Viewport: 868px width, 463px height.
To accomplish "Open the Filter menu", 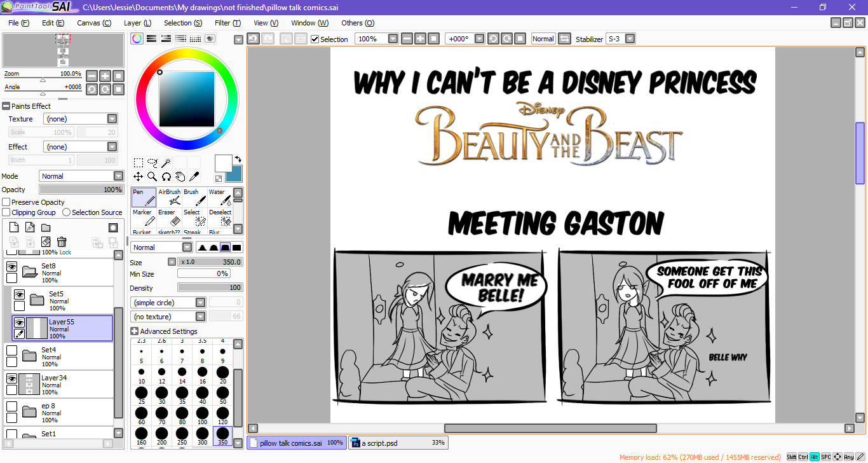I will [227, 23].
